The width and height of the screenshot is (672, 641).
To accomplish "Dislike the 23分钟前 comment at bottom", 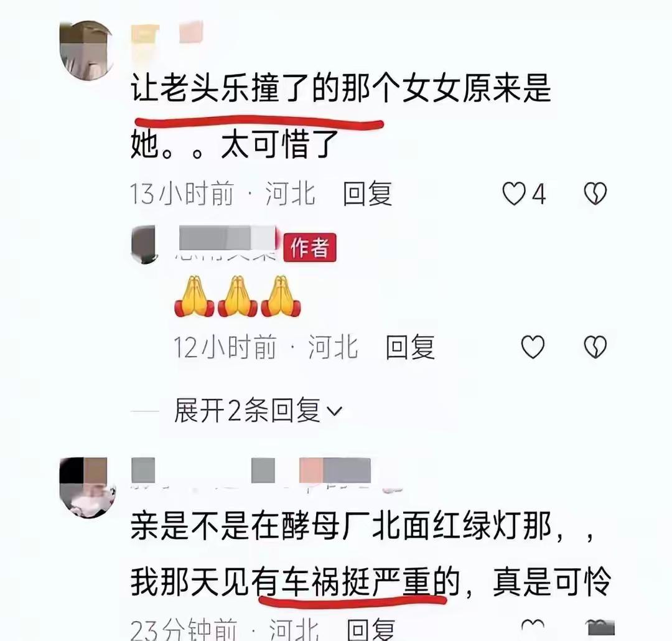I will pos(600,628).
